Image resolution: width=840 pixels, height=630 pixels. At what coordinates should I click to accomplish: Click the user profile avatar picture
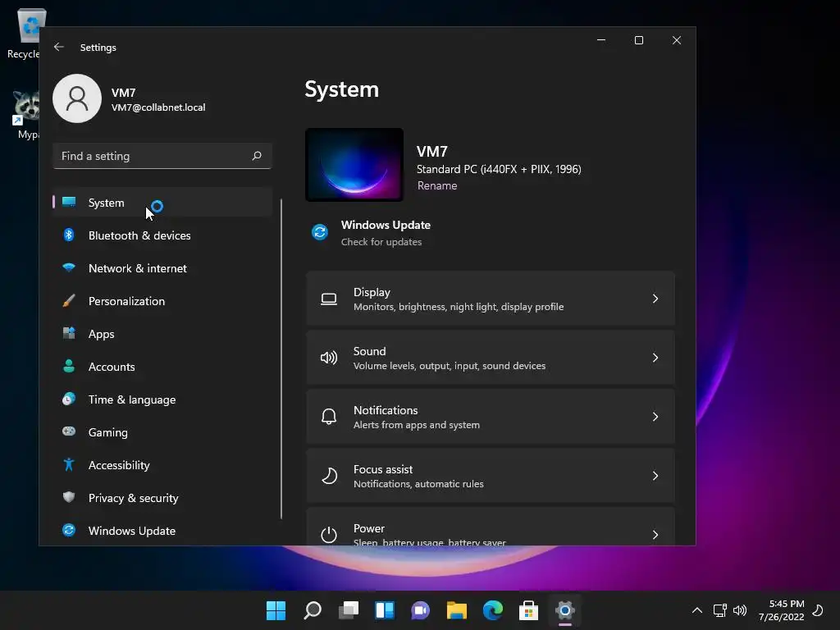pyautogui.click(x=77, y=98)
